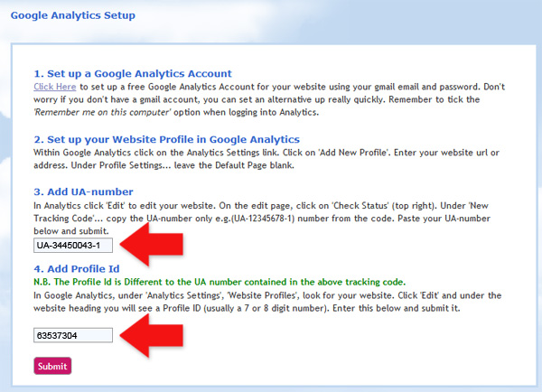Click the italic 'Remember me on this computer' text
Screen dimensions: 542x392
coord(102,112)
